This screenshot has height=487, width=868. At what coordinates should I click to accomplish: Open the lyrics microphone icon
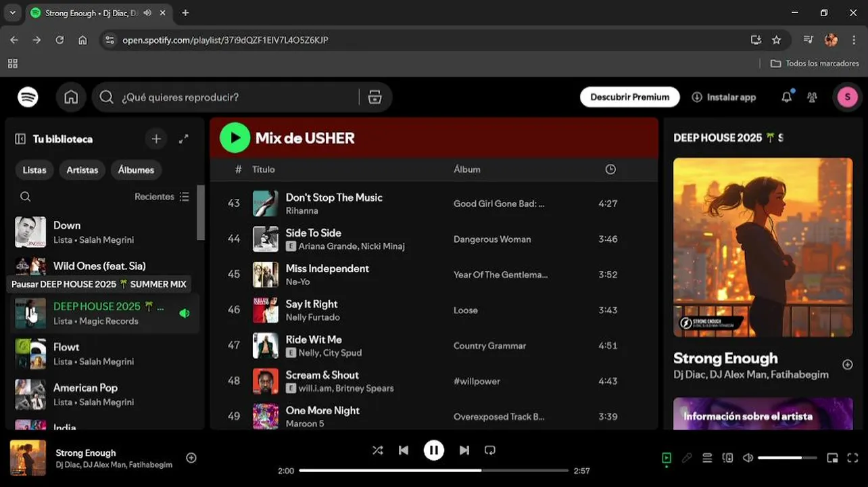(687, 458)
